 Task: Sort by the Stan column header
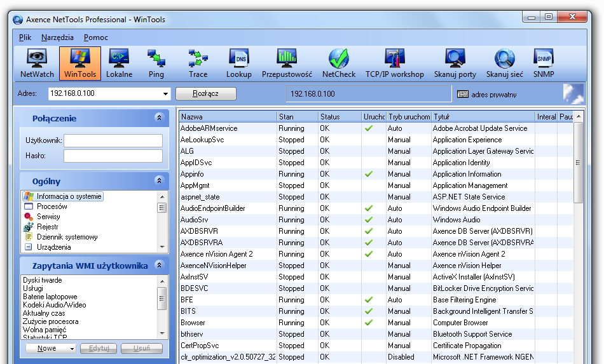click(298, 117)
